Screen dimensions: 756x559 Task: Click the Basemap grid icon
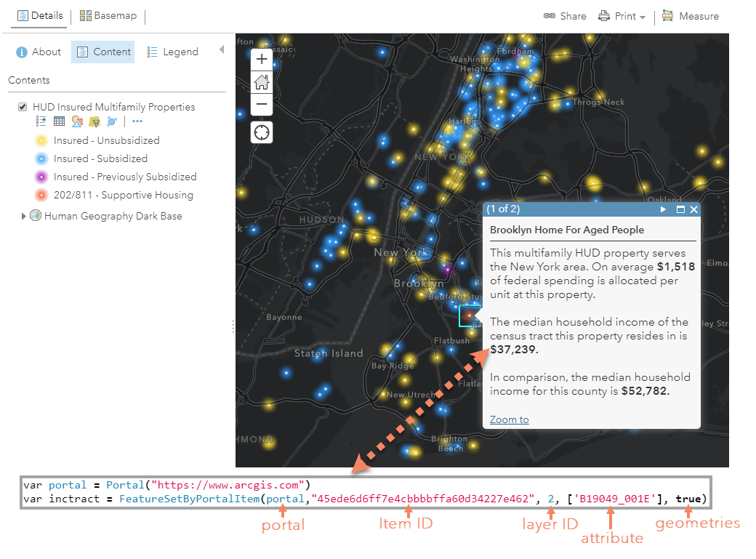coord(85,15)
